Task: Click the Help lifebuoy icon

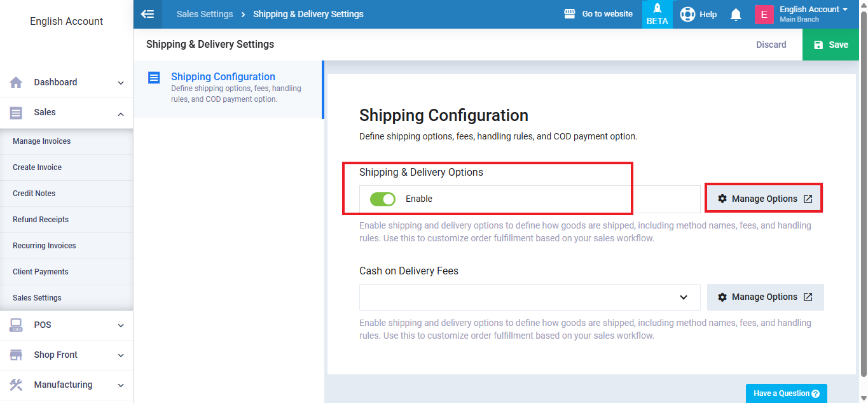Action: (687, 14)
